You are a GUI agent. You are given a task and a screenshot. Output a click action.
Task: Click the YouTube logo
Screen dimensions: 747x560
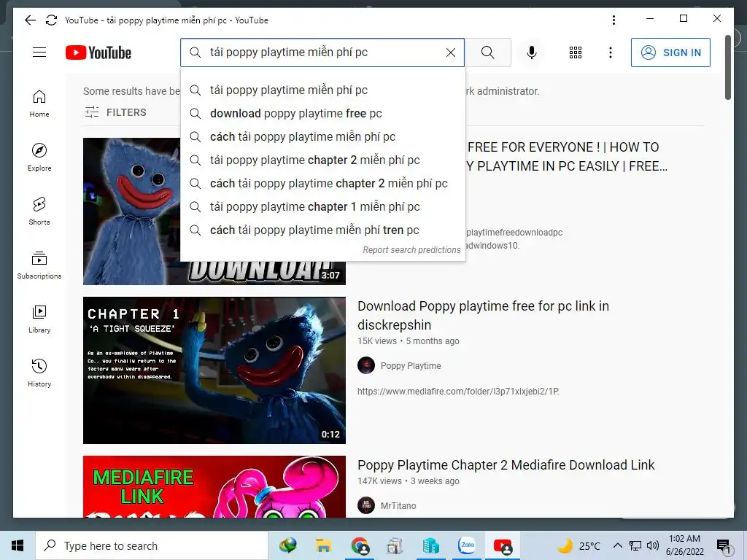click(x=98, y=52)
